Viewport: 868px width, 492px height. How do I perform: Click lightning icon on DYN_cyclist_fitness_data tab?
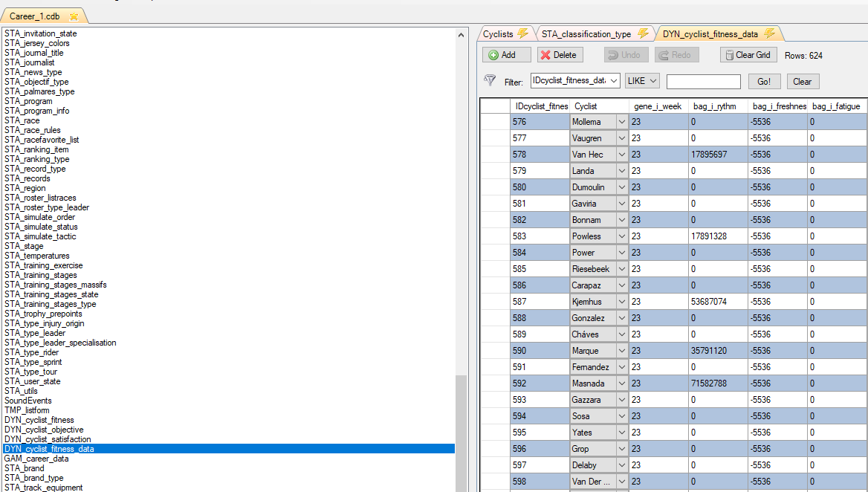coord(769,33)
